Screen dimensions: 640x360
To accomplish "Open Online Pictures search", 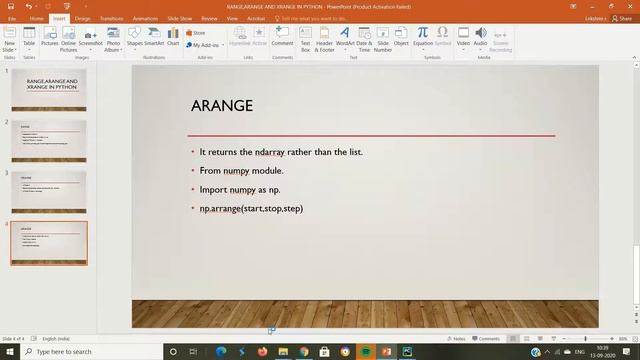I will 68,39.
